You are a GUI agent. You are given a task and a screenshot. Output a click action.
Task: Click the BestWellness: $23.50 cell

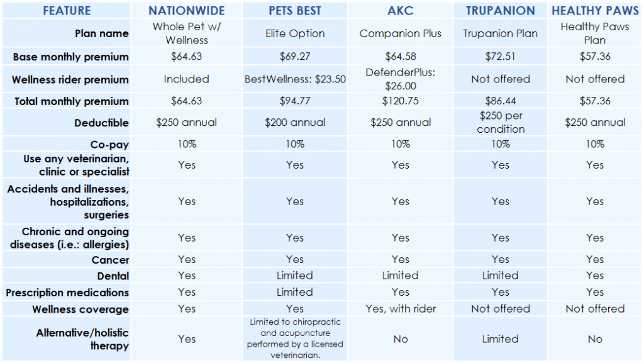pos(295,79)
